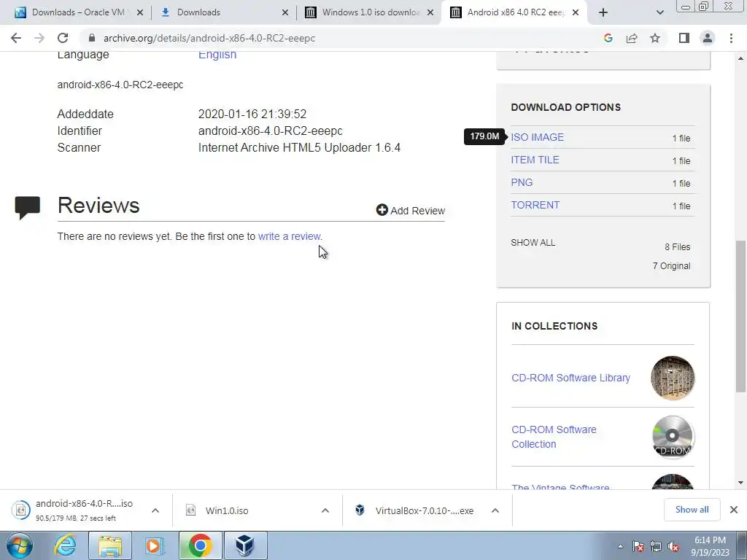This screenshot has width=747, height=560.
Task: Expand the tab search chevron
Action: [x=659, y=12]
